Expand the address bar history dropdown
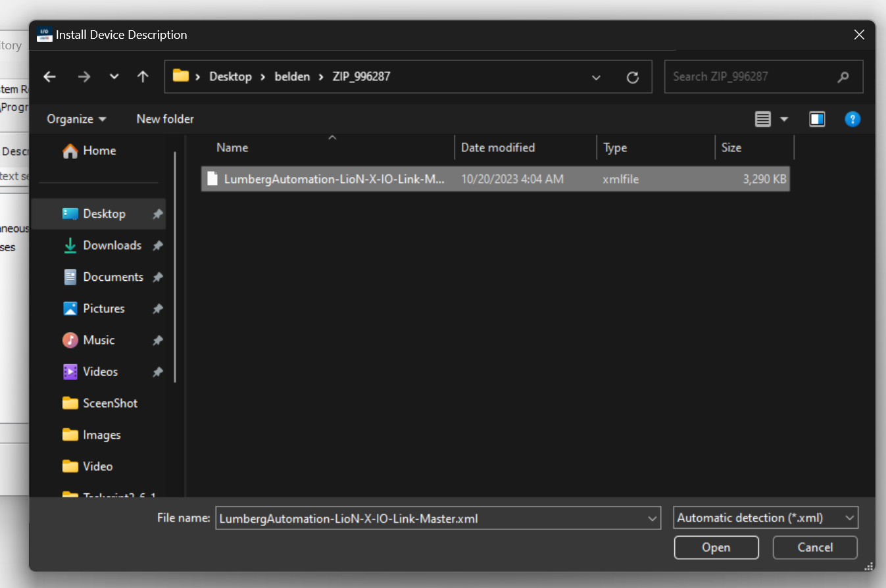Screen dimensions: 886x588 596,78
